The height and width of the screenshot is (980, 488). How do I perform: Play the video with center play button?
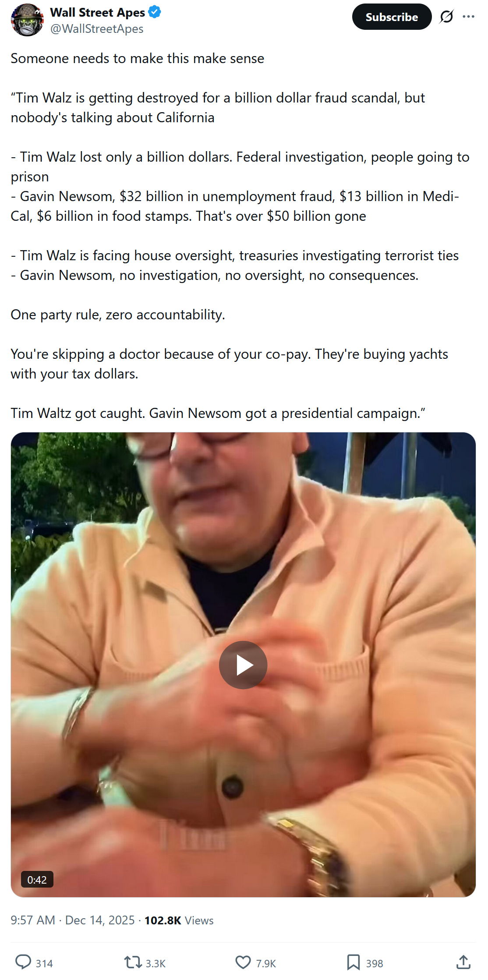(243, 665)
